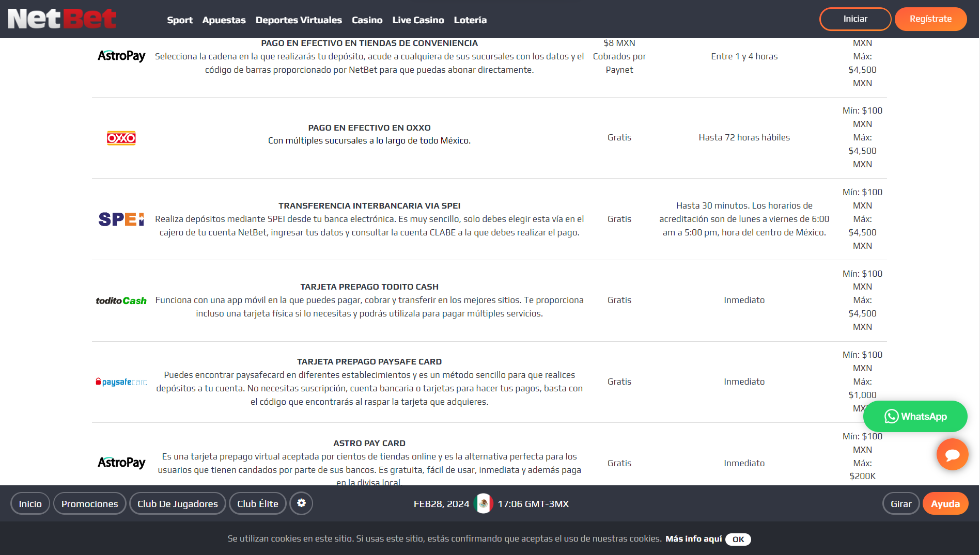
Task: Click 'Hasta 72 horas hábiles' text
Action: (x=744, y=137)
